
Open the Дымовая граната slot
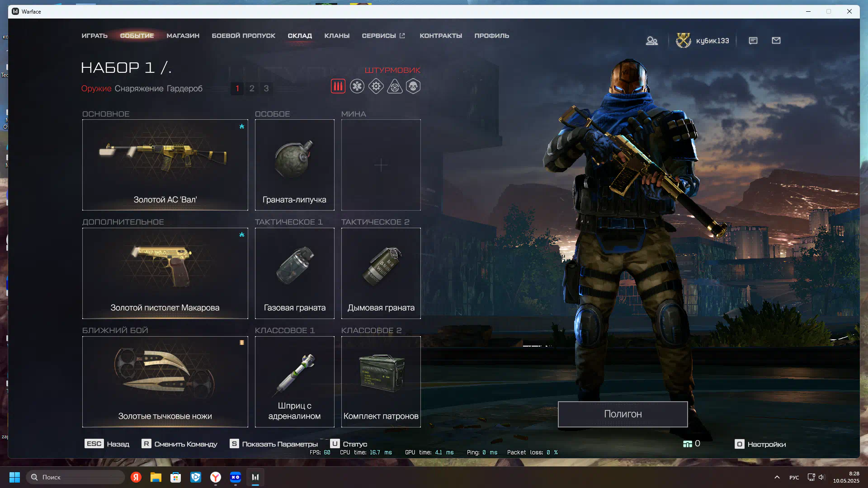tap(381, 273)
